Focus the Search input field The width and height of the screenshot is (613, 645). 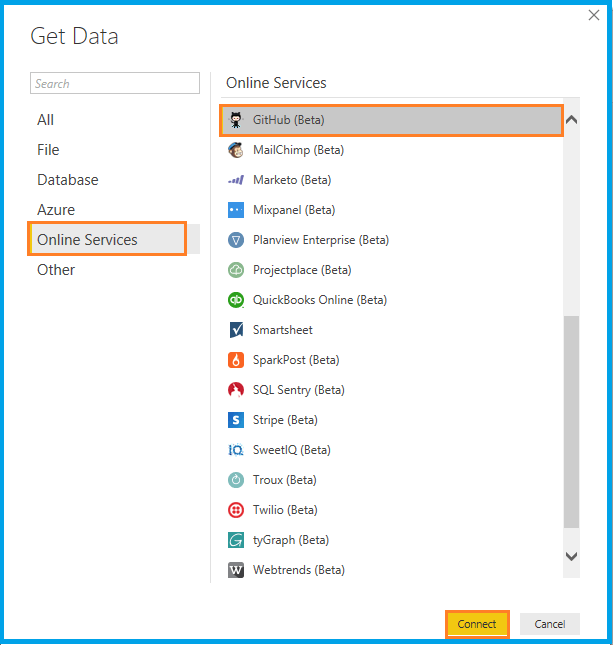[115, 84]
